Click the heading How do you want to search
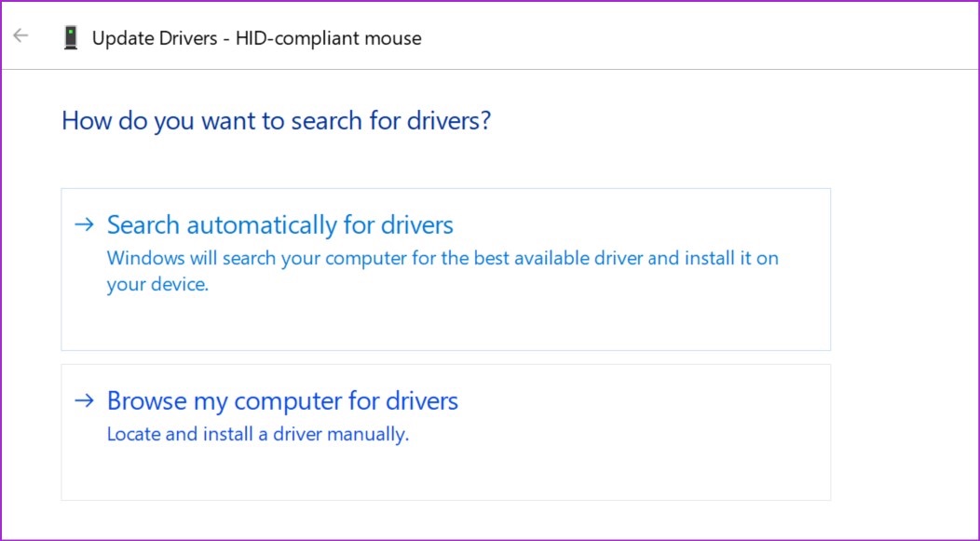The image size is (980, 541). coord(277,120)
